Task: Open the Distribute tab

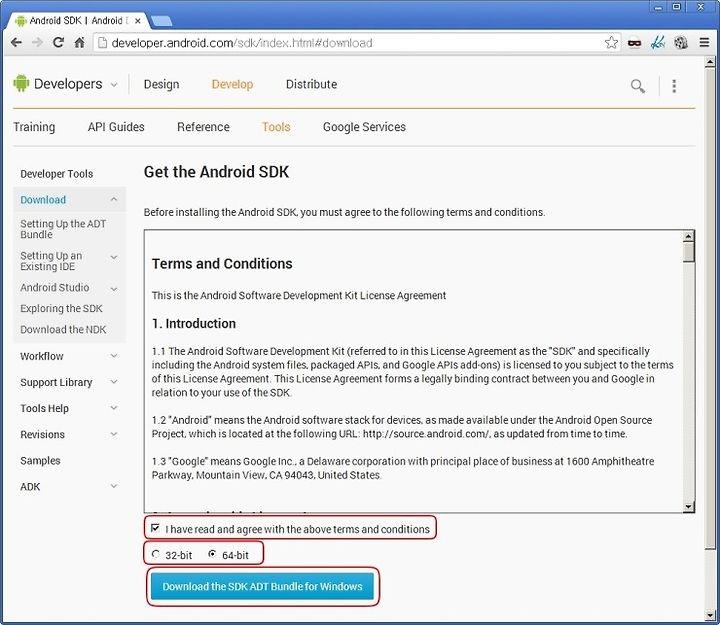Action: pyautogui.click(x=311, y=84)
